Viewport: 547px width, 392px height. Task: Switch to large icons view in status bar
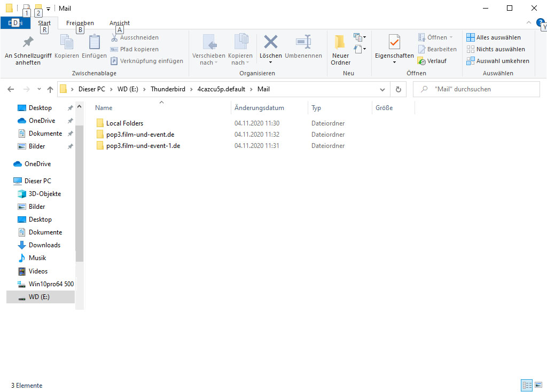pos(538,385)
